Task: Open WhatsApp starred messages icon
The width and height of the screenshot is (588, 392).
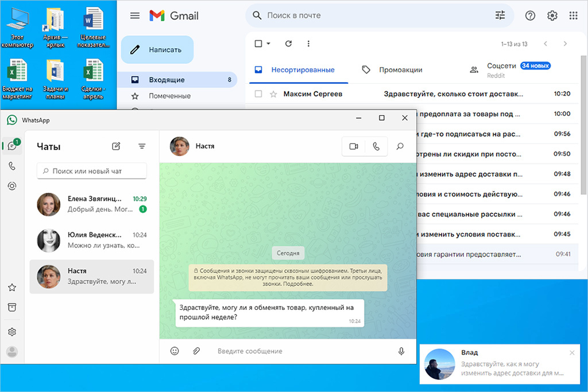Action: point(12,288)
